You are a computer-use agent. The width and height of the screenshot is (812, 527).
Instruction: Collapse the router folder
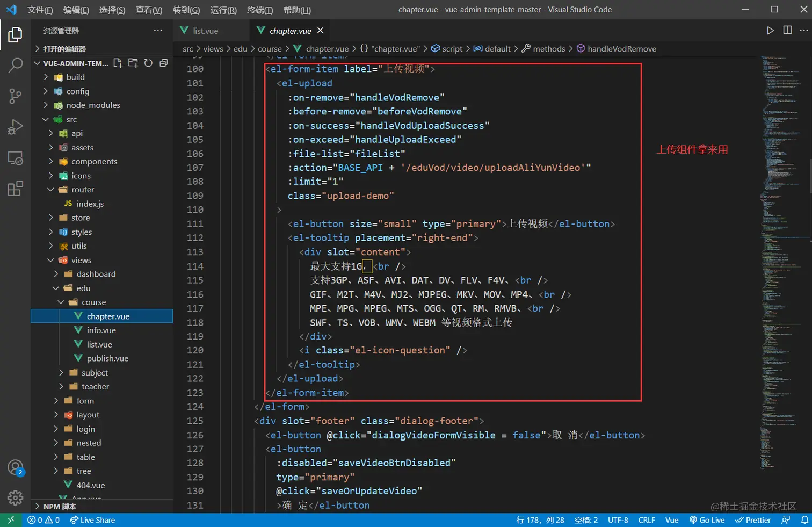pyautogui.click(x=102, y=190)
